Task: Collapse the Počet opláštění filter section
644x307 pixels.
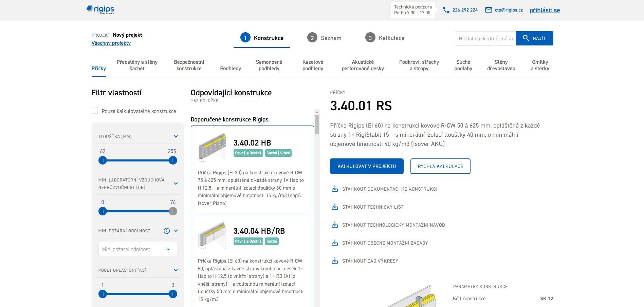Action: pyautogui.click(x=176, y=270)
